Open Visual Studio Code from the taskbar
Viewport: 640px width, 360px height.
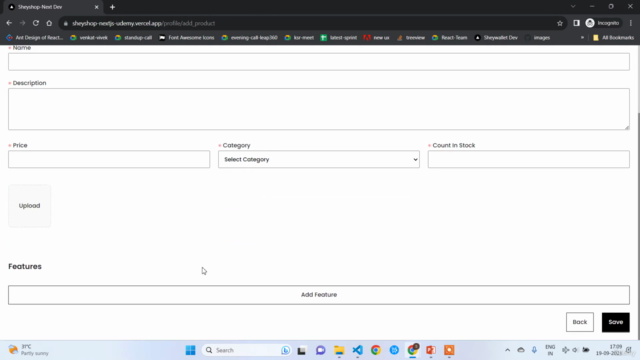(357, 350)
